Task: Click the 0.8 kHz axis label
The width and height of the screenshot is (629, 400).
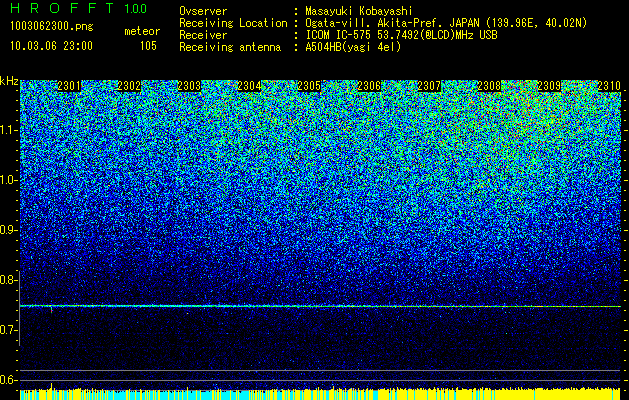Action: 8,280
